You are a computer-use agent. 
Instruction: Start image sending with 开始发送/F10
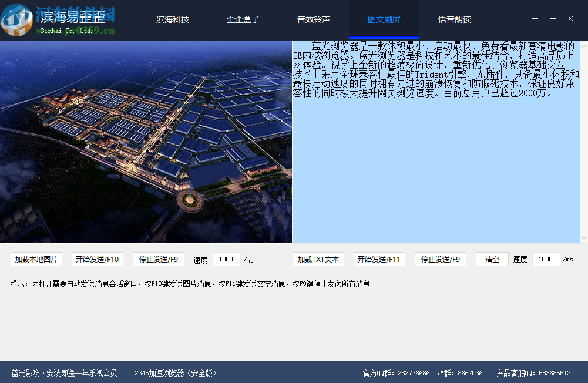(97, 258)
